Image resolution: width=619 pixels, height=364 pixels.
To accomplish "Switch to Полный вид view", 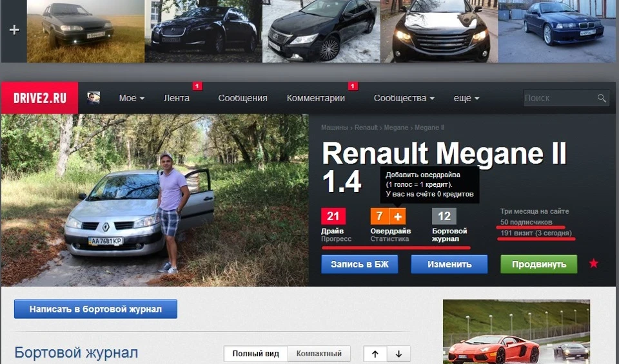I will [256, 354].
